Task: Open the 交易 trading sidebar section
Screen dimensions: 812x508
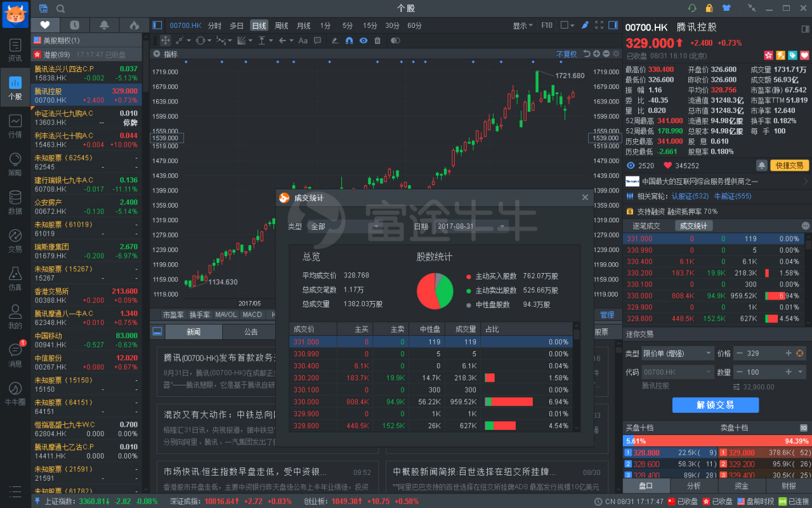Action: (15, 239)
